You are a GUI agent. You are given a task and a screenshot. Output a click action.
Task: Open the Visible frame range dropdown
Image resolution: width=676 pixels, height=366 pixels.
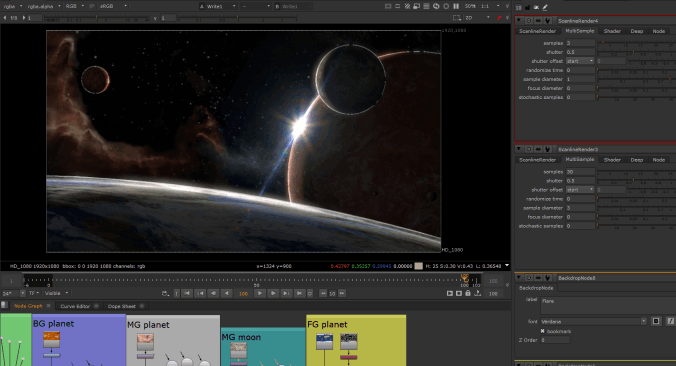(56, 293)
